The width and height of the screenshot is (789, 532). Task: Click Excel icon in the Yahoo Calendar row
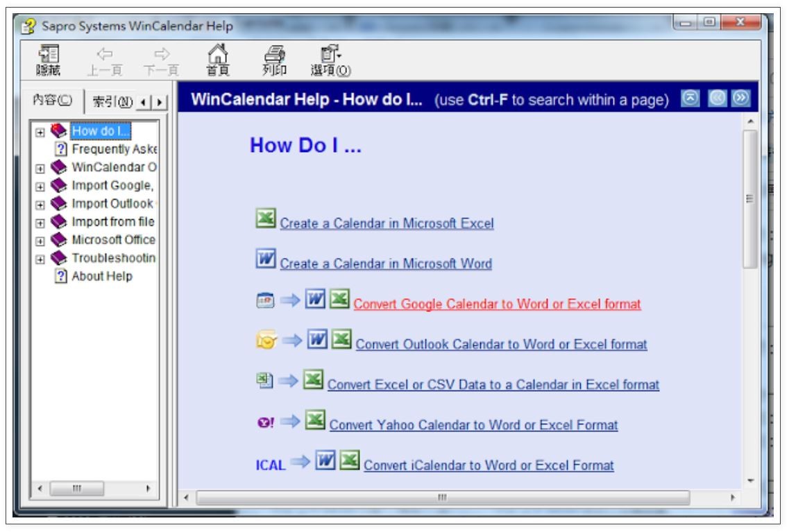point(316,420)
